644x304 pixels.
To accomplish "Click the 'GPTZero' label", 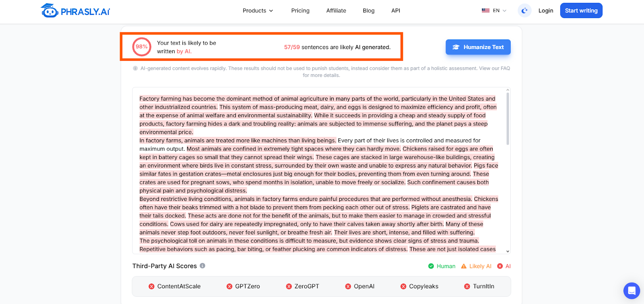I will click(x=248, y=286).
